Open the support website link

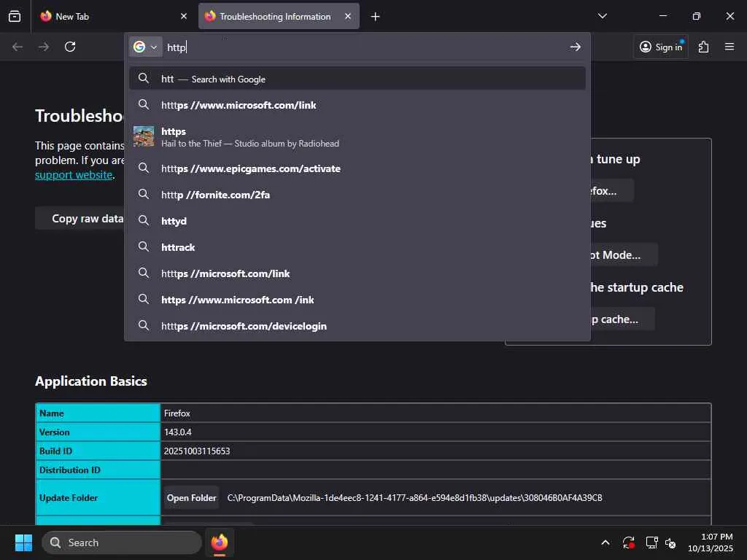74,175
